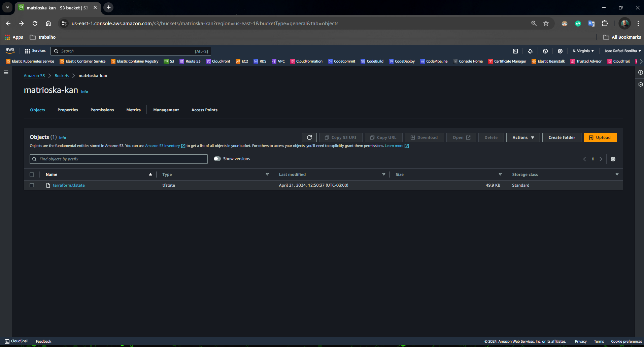Open the VPC shortcut
644x347 pixels.
point(278,61)
